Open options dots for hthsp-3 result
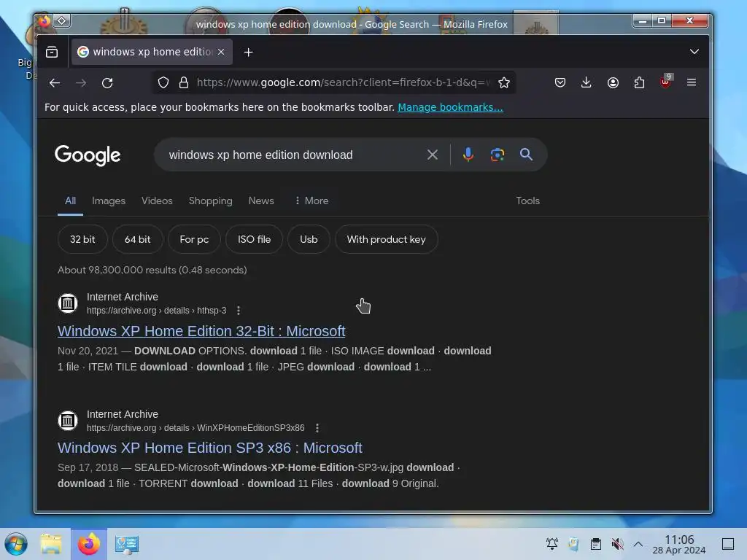Viewport: 747px width, 560px height. [239, 311]
